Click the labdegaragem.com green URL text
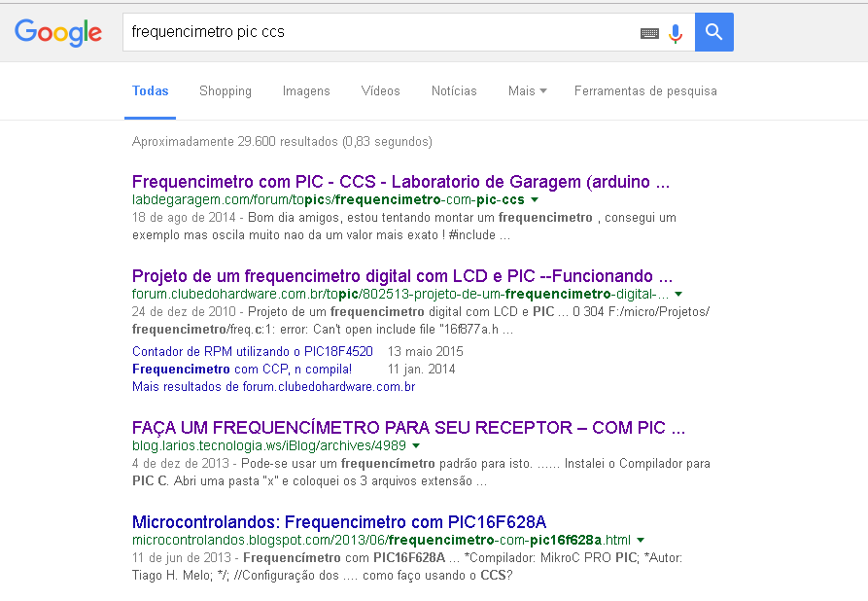 [329, 199]
